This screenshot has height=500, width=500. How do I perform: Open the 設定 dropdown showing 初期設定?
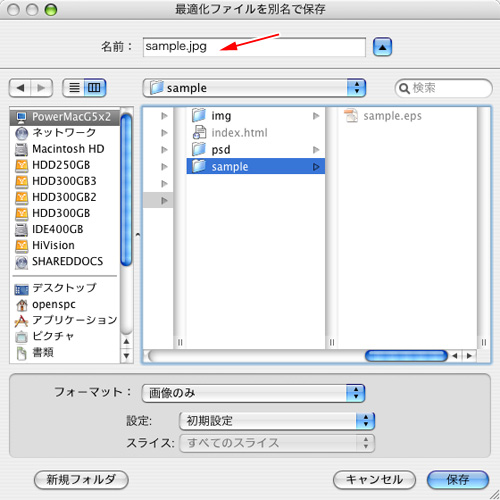tap(277, 421)
